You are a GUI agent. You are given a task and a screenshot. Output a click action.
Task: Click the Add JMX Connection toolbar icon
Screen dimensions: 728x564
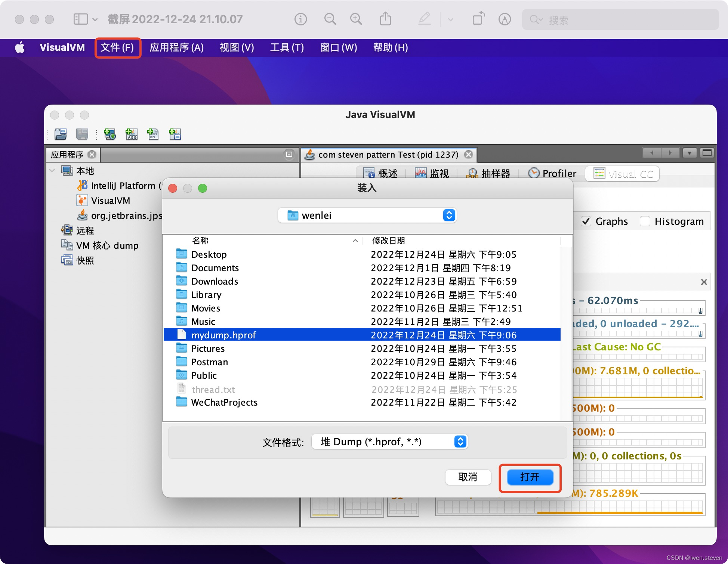click(132, 134)
